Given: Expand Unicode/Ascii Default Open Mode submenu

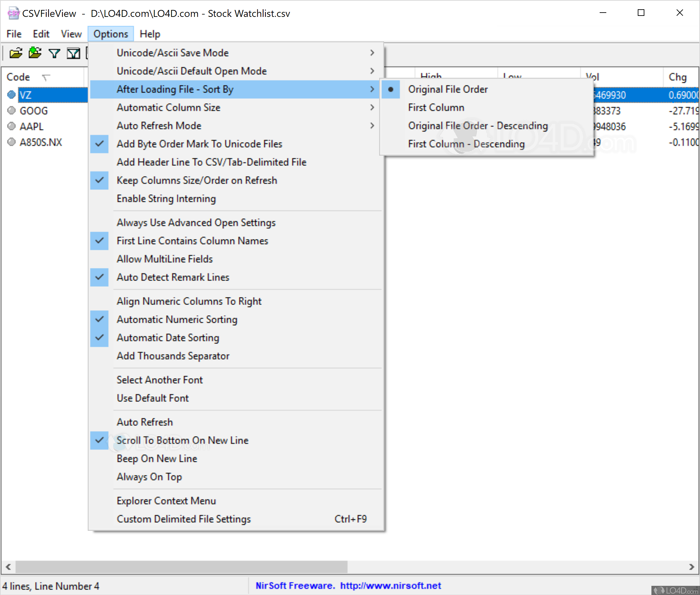Looking at the screenshot, I should 236,71.
